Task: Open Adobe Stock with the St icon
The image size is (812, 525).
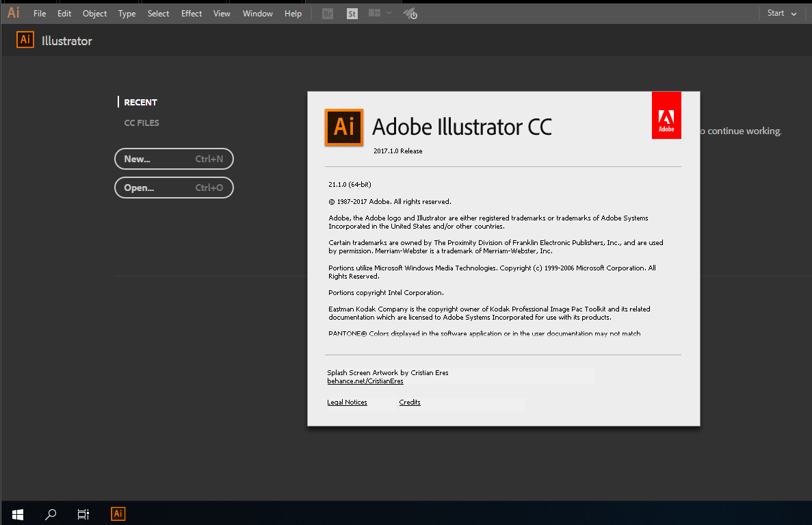Action: tap(352, 13)
